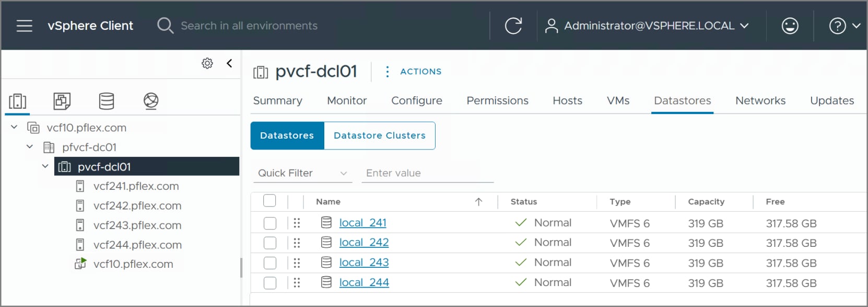
Task: Switch to Networking inventory view
Action: (151, 101)
